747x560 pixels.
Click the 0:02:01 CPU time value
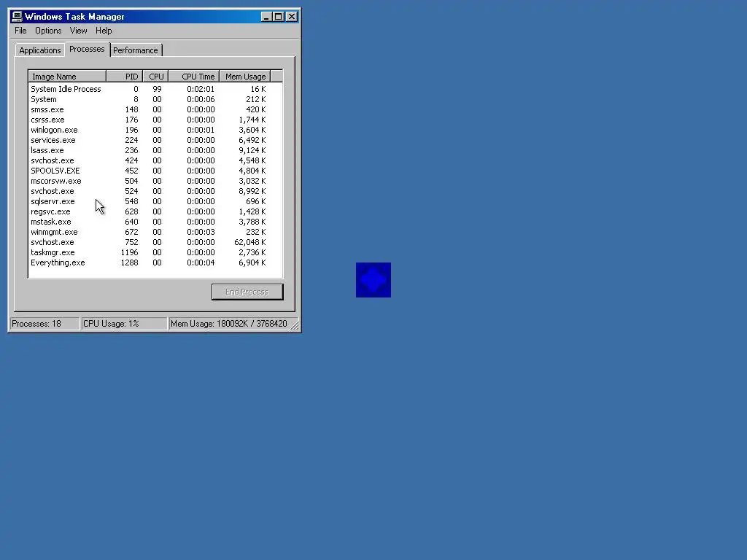pyautogui.click(x=201, y=89)
